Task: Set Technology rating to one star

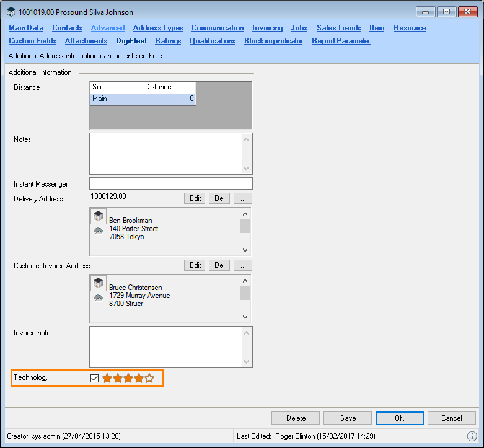Action: (x=107, y=378)
